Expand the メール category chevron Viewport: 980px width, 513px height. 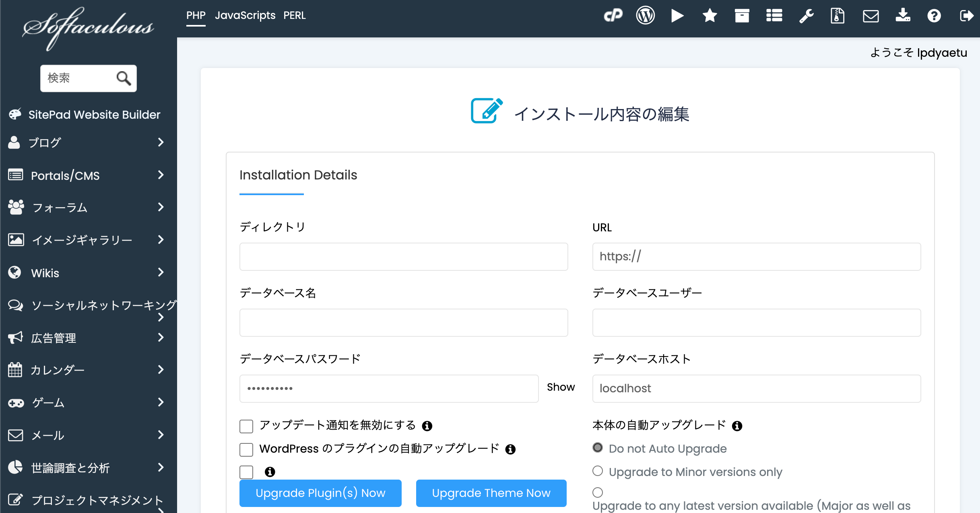point(161,435)
